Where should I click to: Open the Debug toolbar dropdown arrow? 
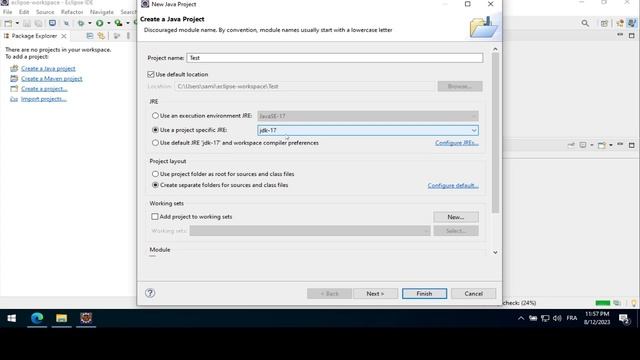coord(89,23)
